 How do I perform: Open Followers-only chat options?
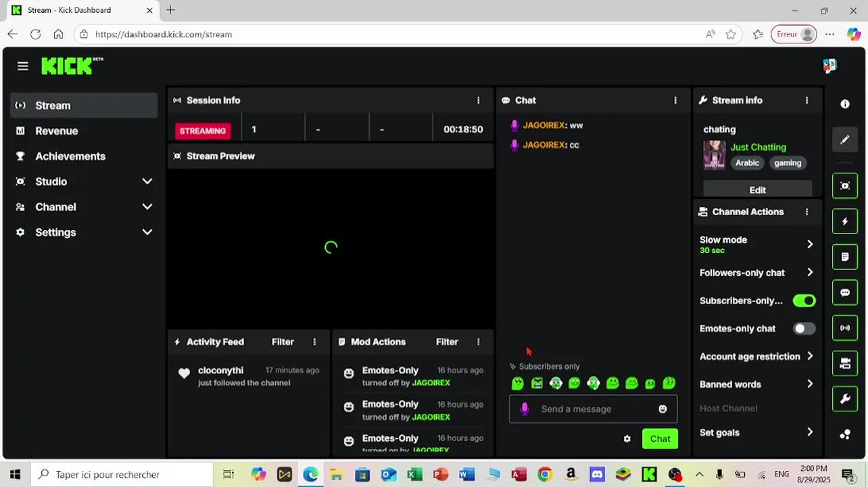pos(757,273)
